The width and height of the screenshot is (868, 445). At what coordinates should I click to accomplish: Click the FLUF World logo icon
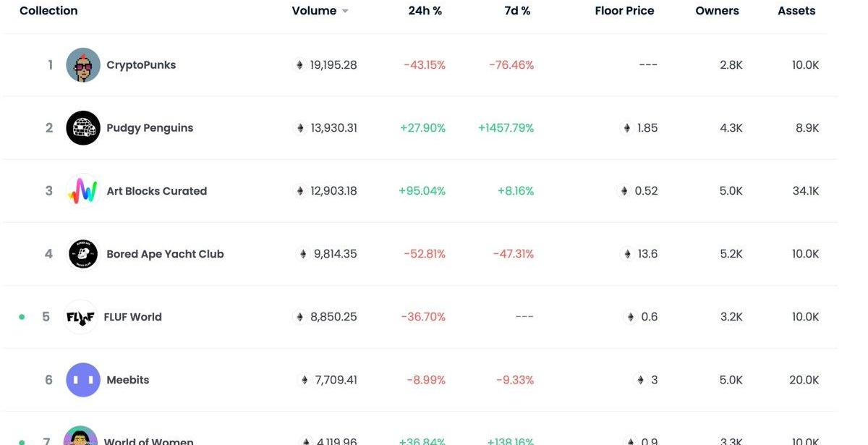coord(80,317)
